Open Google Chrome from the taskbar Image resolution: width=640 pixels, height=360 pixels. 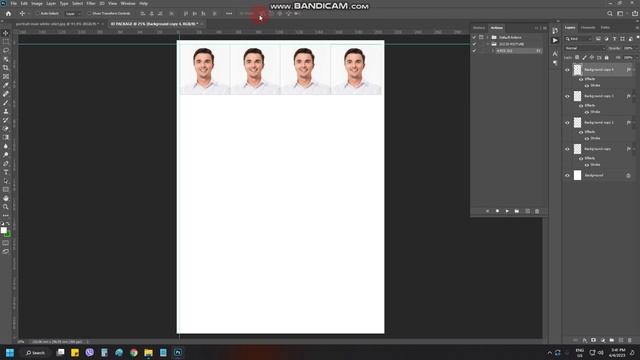(133, 352)
